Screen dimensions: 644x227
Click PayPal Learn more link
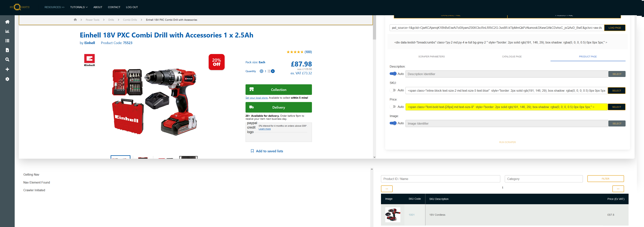(265, 129)
